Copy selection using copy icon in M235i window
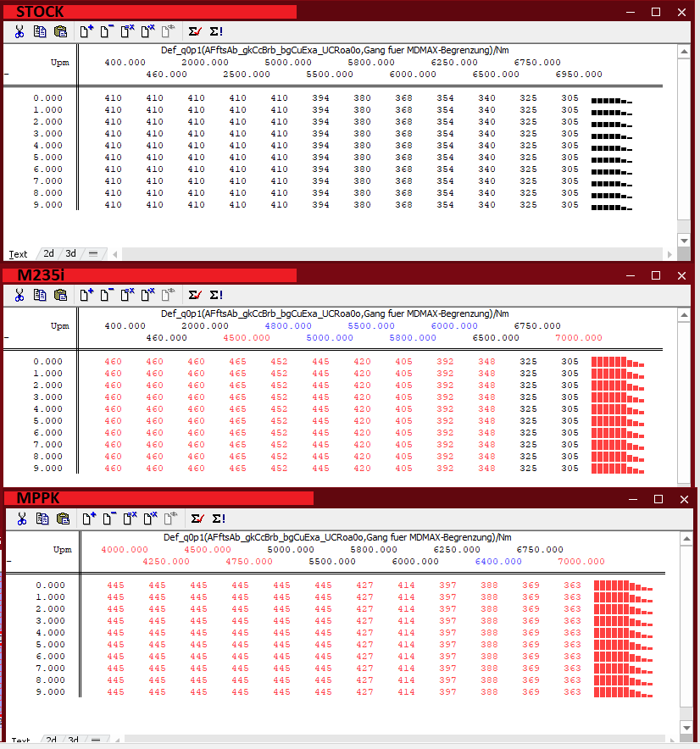Image resolution: width=700 pixels, height=749 pixels. (x=40, y=295)
